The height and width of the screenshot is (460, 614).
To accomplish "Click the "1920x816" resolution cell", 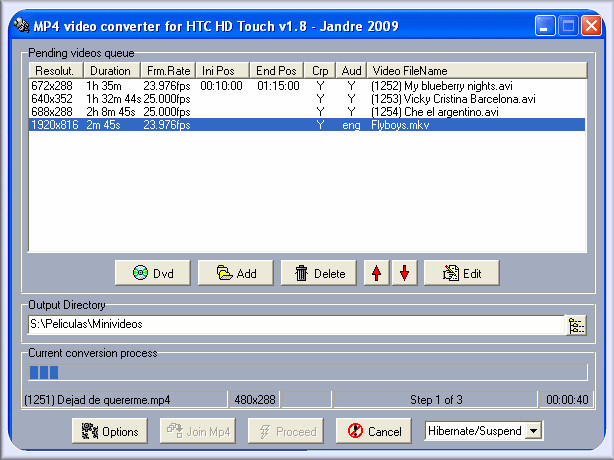I will pyautogui.click(x=55, y=125).
